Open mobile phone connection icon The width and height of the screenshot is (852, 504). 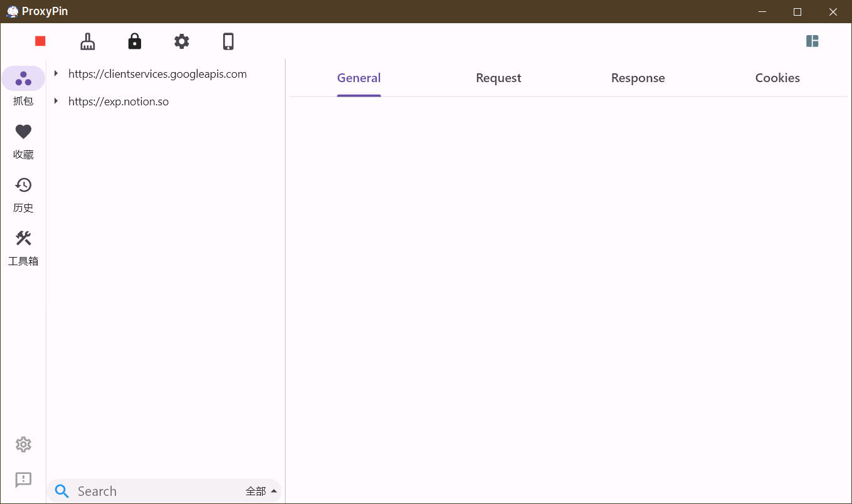click(x=229, y=41)
